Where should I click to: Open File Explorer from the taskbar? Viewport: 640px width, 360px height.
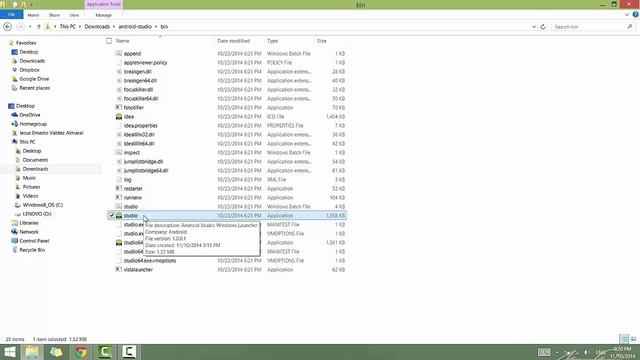32,352
